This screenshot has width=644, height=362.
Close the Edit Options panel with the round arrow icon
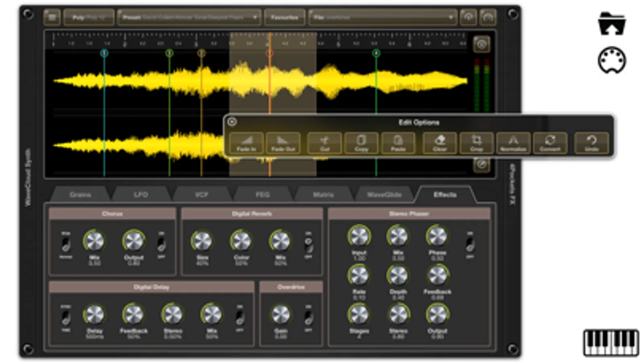coord(232,122)
